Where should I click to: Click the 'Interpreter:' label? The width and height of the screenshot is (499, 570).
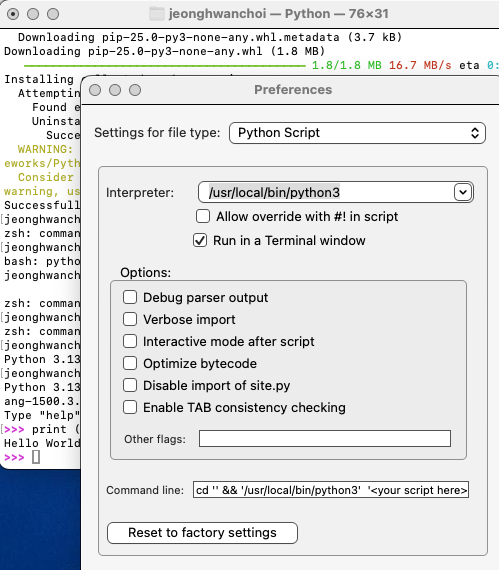pos(140,193)
